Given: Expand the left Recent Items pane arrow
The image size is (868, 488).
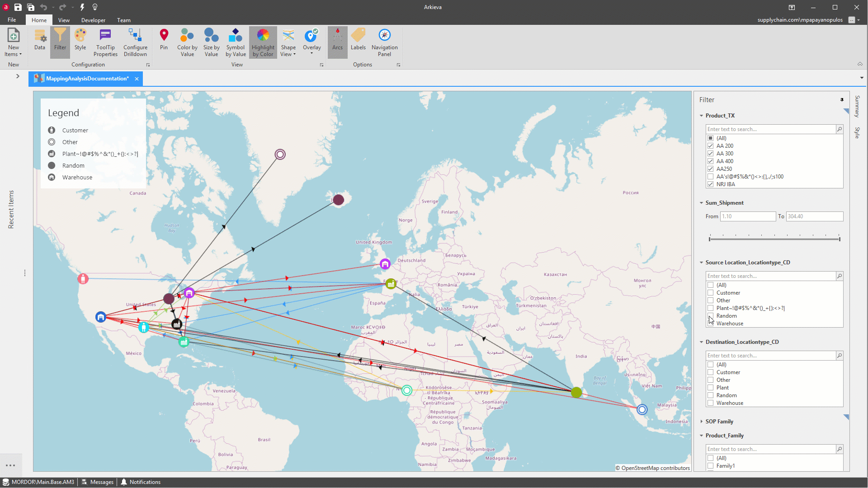Looking at the screenshot, I should click(x=18, y=76).
